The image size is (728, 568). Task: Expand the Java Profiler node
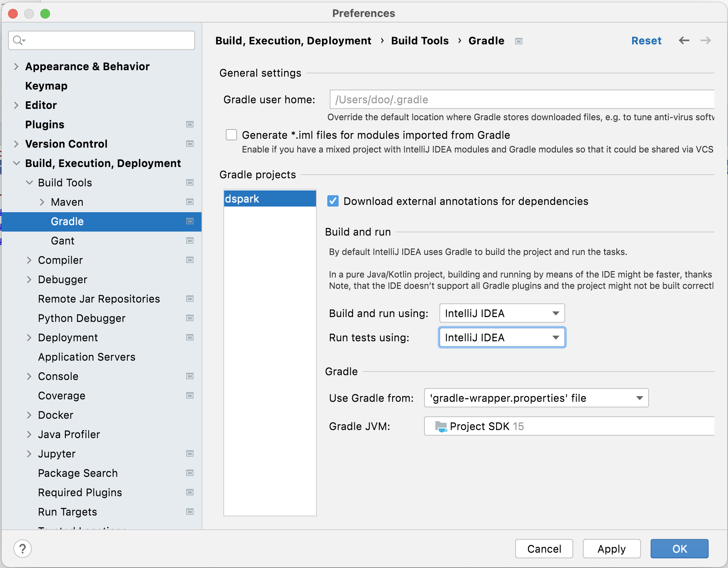click(29, 434)
